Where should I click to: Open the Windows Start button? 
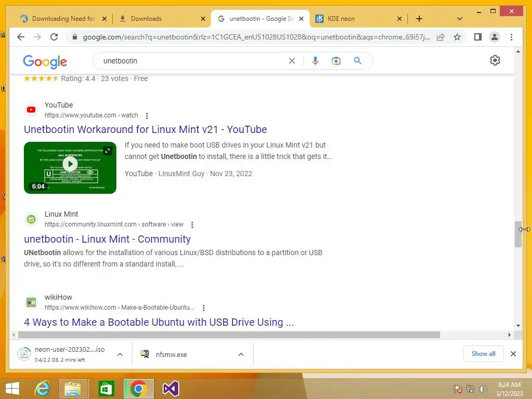click(12, 389)
